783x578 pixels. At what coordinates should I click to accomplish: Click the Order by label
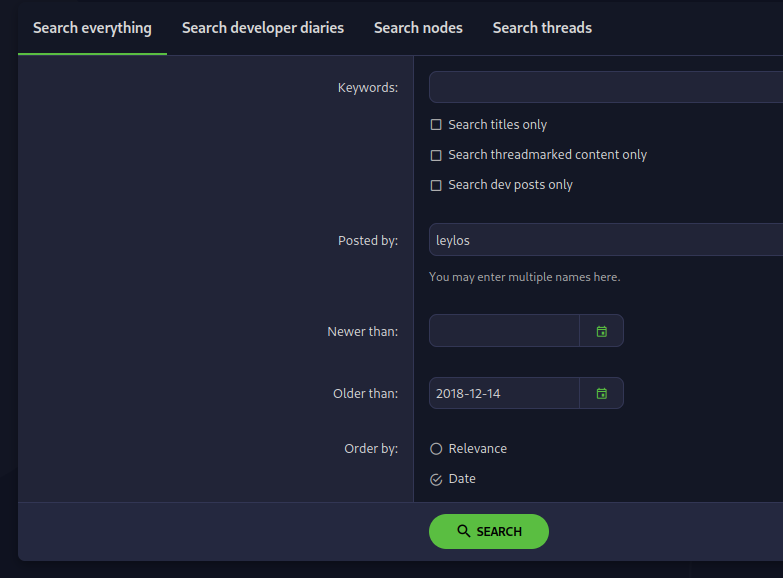tap(371, 449)
